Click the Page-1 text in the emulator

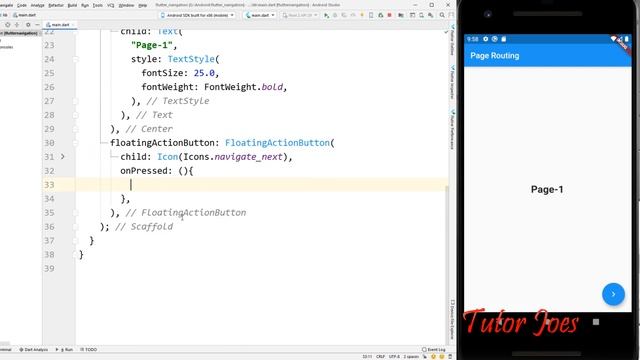(x=547, y=189)
